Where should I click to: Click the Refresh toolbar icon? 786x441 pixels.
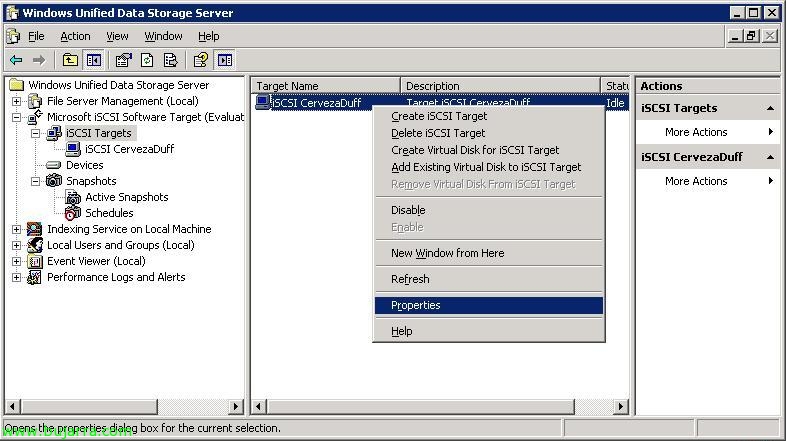point(147,60)
